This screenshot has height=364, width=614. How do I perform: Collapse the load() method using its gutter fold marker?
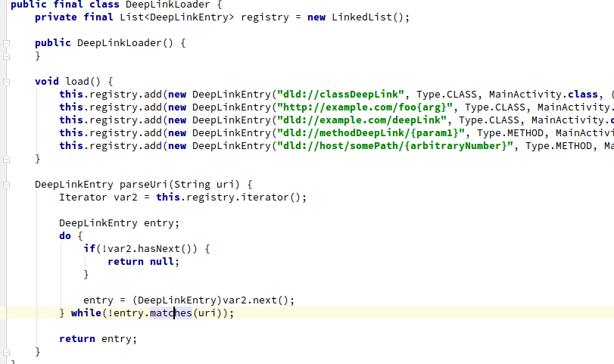pos(6,82)
